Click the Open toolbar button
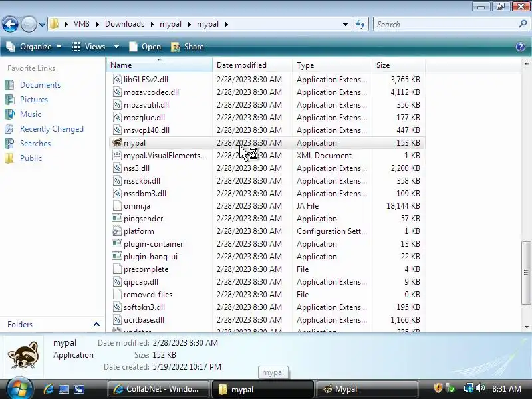The image size is (532, 399). point(145,47)
